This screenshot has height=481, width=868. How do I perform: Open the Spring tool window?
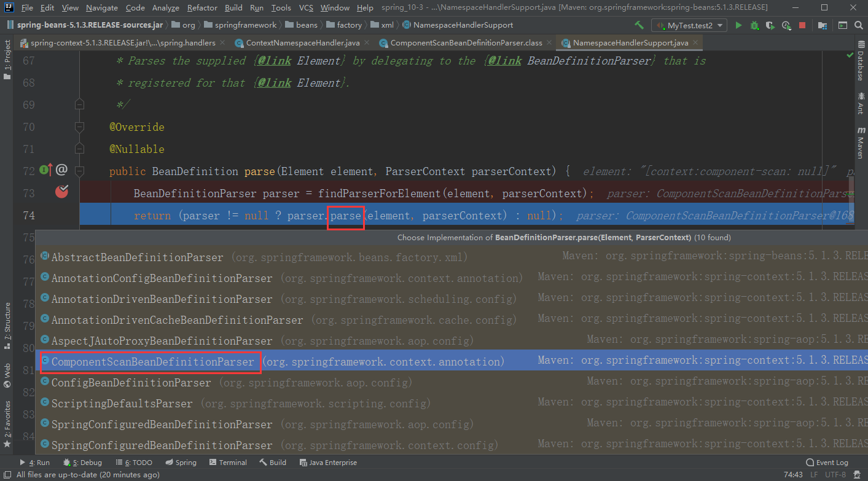click(181, 463)
